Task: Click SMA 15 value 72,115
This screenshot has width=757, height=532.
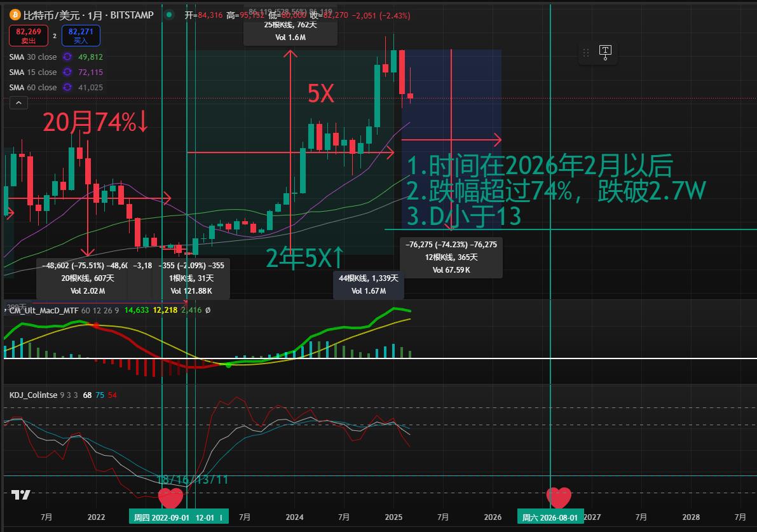Action: click(90, 72)
